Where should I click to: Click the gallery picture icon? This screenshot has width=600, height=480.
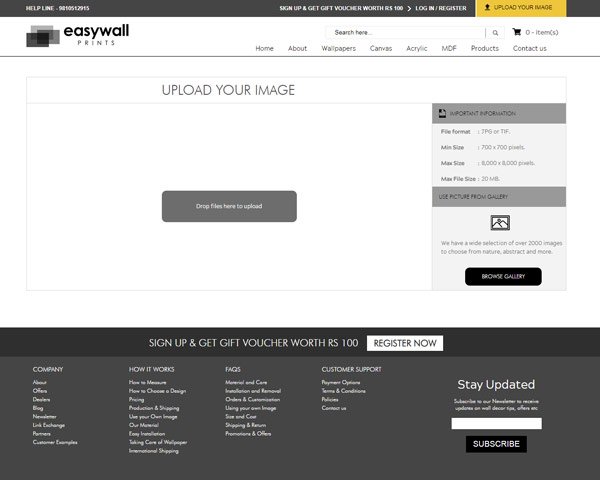click(500, 223)
